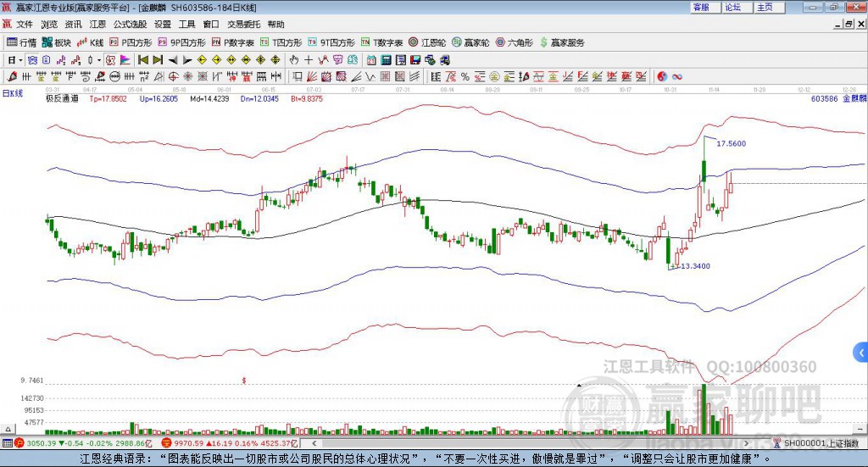Expand side panel with blue chevron button

tap(861, 353)
